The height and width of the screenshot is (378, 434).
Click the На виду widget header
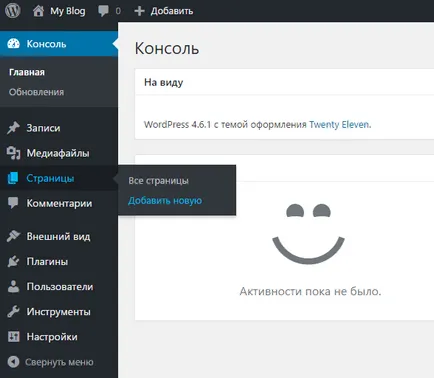(x=284, y=82)
